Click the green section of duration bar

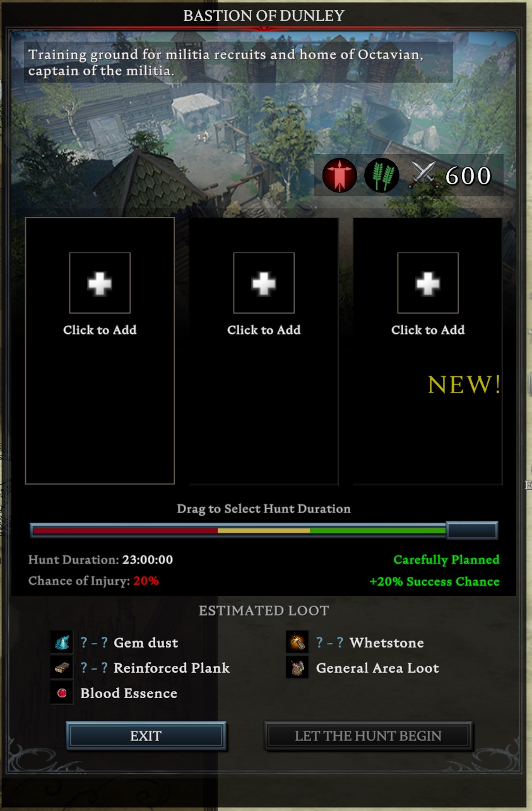pos(378,531)
